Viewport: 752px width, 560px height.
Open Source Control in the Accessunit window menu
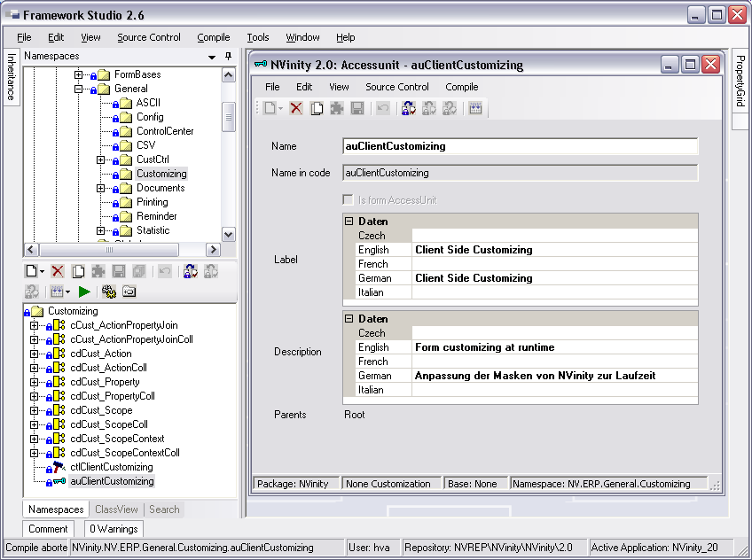pos(397,87)
